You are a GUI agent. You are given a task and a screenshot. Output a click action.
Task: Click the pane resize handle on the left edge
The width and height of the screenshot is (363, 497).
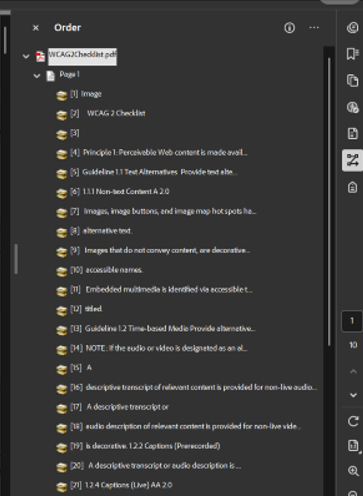pyautogui.click(x=16, y=259)
